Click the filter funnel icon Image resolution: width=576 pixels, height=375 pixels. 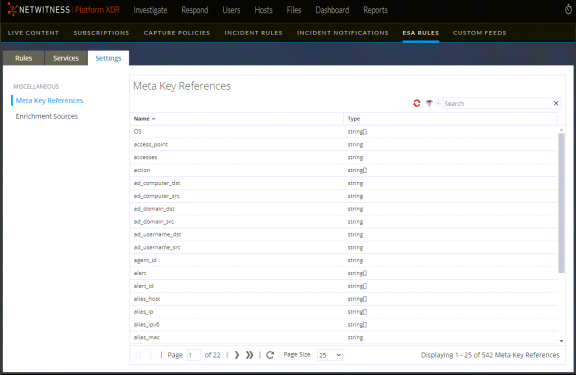point(429,104)
